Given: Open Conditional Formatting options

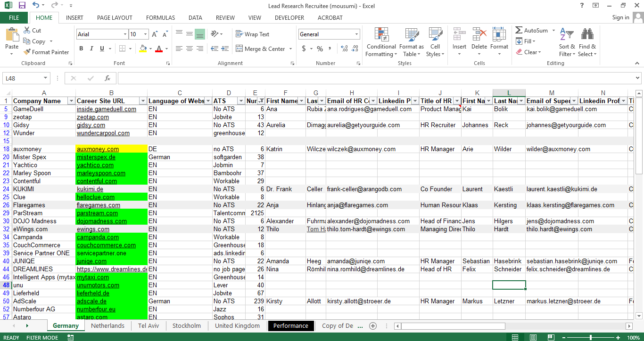Looking at the screenshot, I should click(381, 42).
